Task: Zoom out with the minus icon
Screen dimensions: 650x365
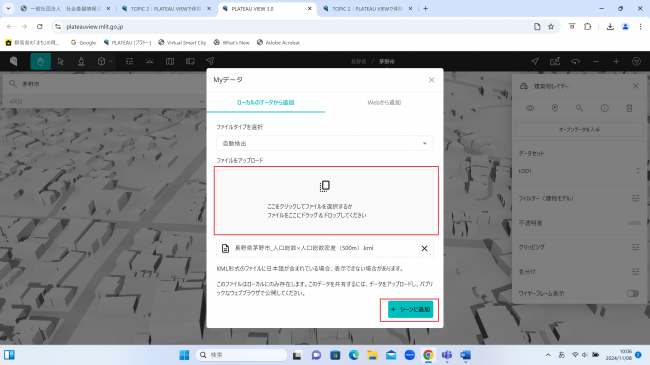Action: (596, 61)
